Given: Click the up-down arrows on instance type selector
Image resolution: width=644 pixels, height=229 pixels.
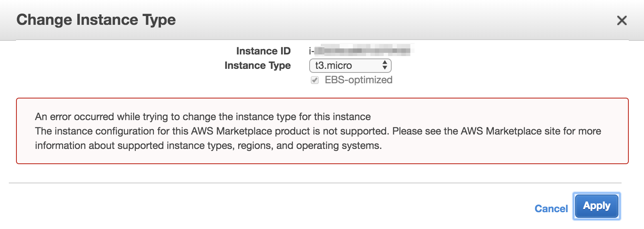Looking at the screenshot, I should coord(384,65).
